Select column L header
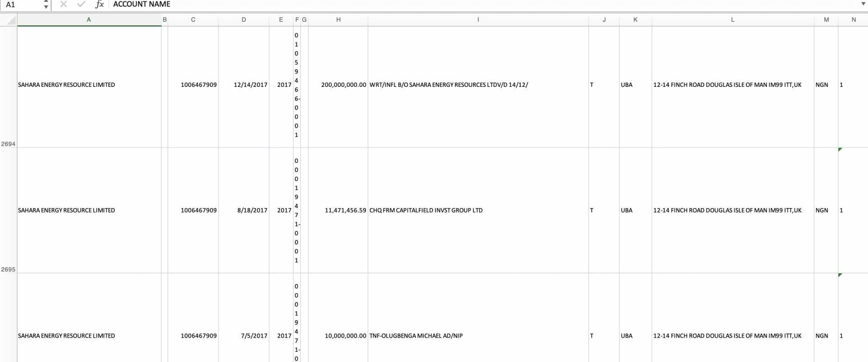Image resolution: width=868 pixels, height=362 pixels. tap(733, 20)
